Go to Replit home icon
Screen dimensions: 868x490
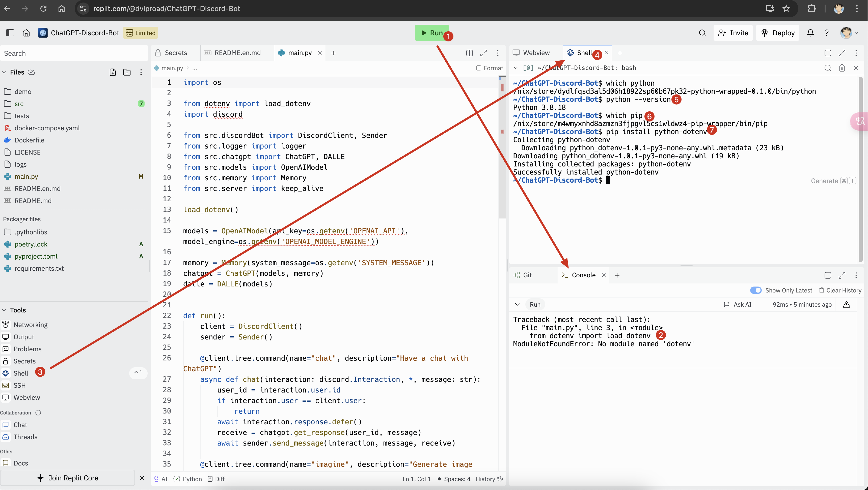[26, 33]
